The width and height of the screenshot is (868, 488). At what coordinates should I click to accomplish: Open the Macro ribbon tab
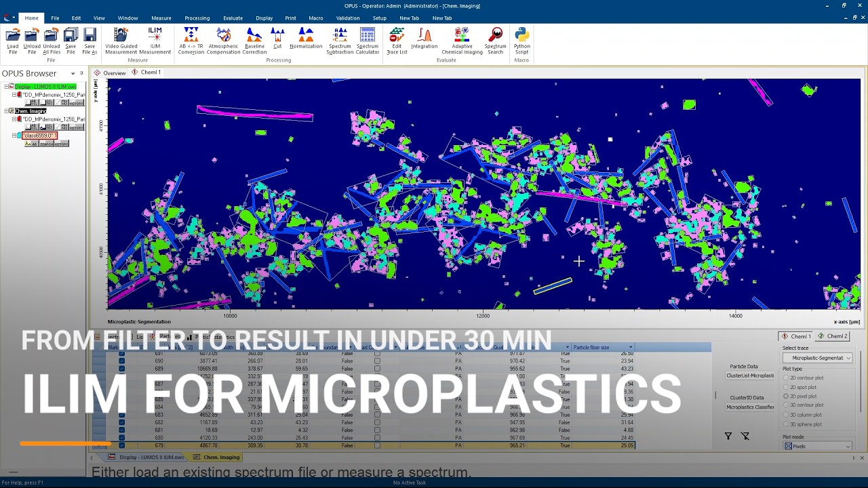coord(315,18)
